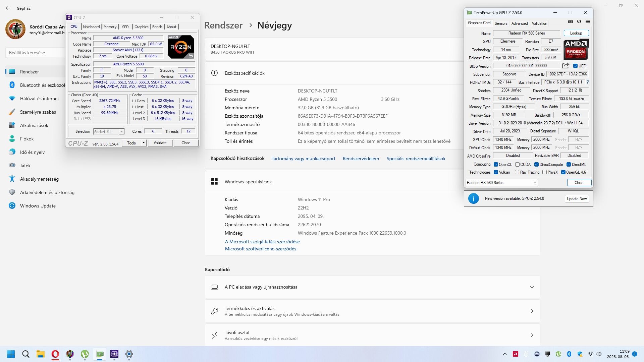Screen dimensions: 644x362
Task: Click Update Now in GPU-Z
Action: [577, 199]
